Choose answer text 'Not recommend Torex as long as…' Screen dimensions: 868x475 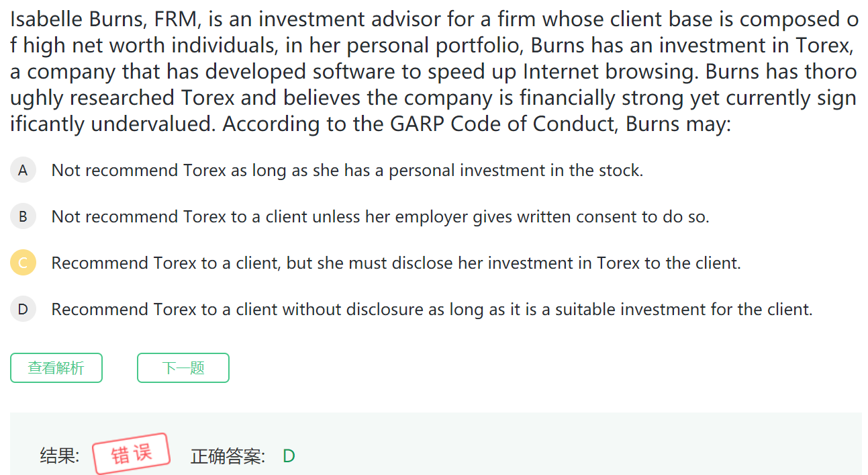point(347,171)
